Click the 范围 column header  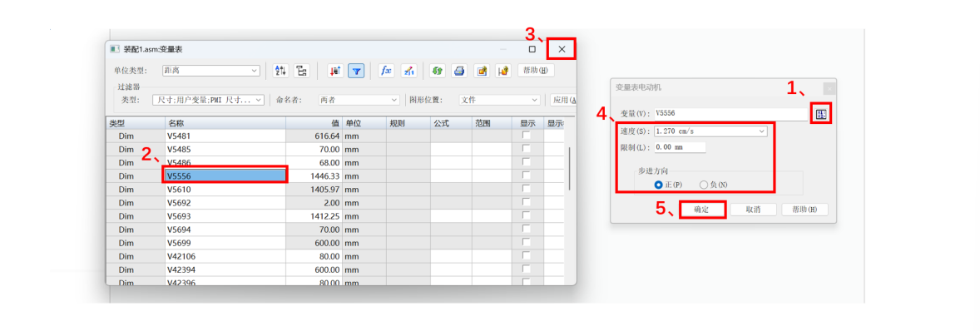492,123
